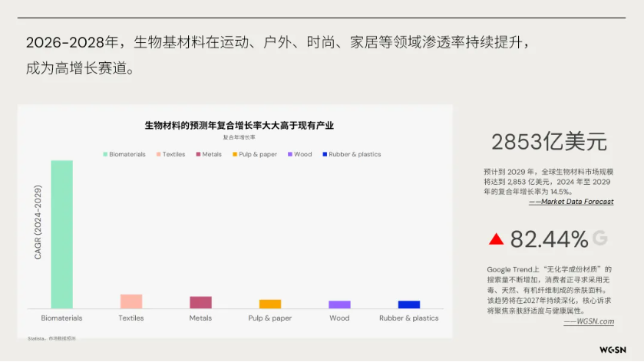Click the CAGR (2024-2029) axis label
This screenshot has height=362, width=644.
pos(38,226)
